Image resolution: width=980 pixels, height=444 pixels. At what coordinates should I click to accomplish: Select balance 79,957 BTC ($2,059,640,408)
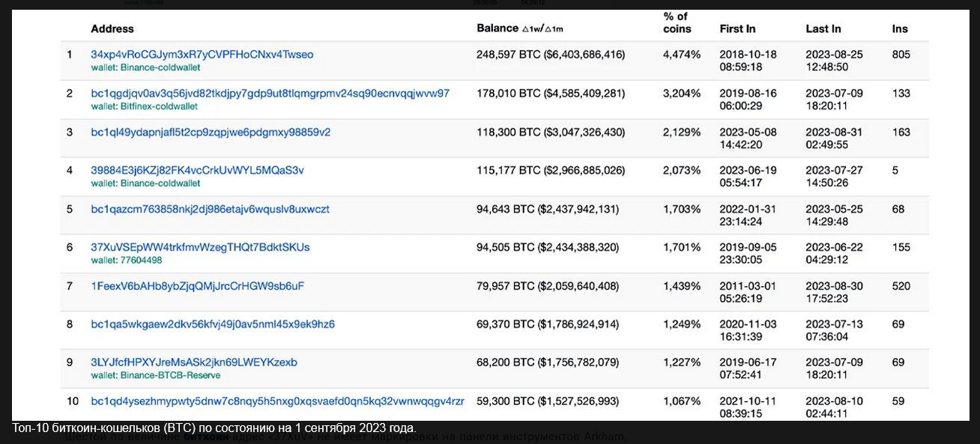548,286
